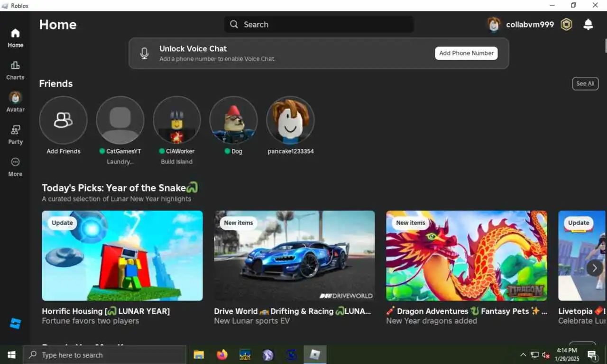The width and height of the screenshot is (607, 364).
Task: Click the search magnifier icon
Action: point(234,25)
